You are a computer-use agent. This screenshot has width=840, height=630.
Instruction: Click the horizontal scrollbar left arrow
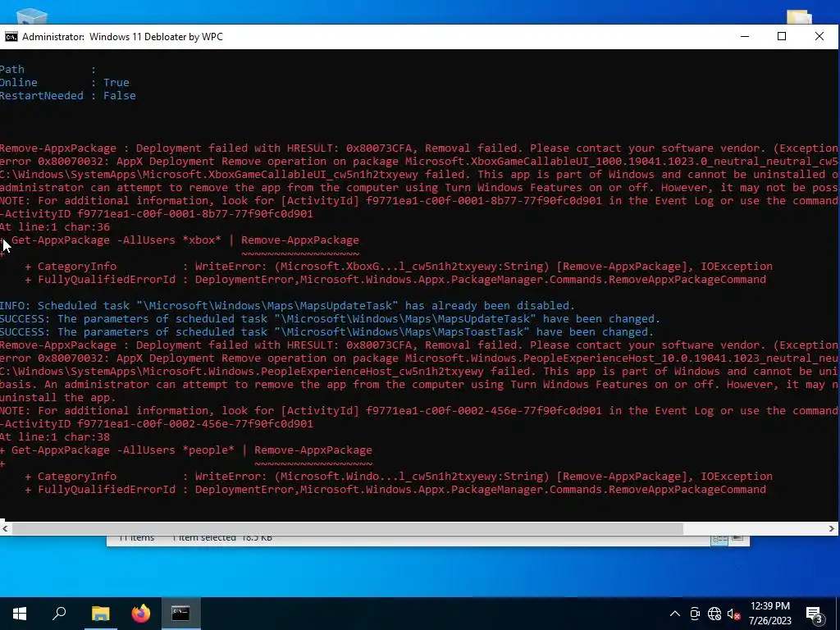pyautogui.click(x=6, y=528)
